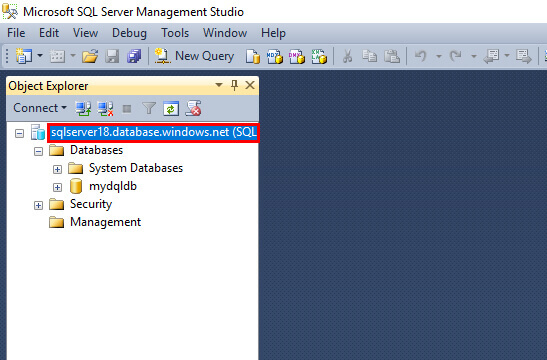The height and width of the screenshot is (360, 547).
Task: Click the Save floppy disk icon
Action: coord(112,56)
